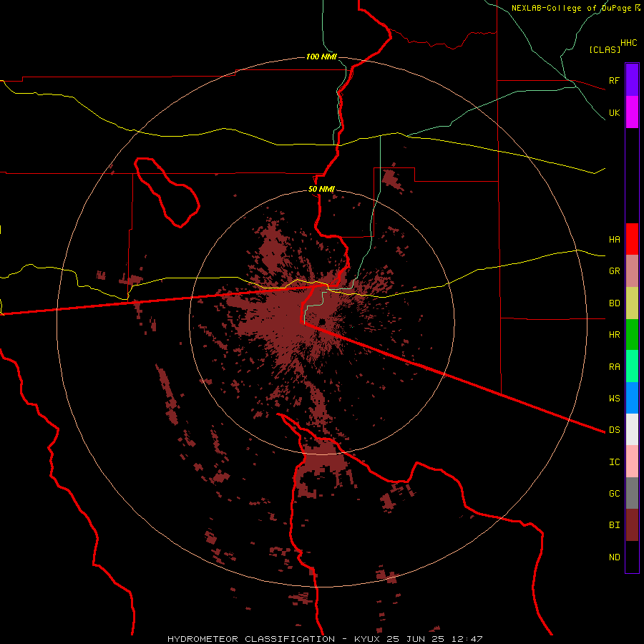Click the UK magenta legend swatch
The width and height of the screenshot is (644, 644).
coord(632,112)
